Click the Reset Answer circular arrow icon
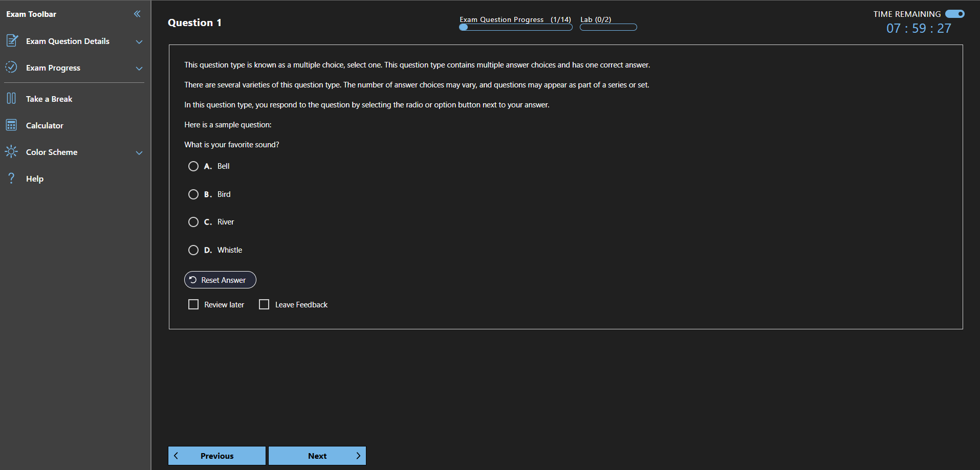The width and height of the screenshot is (980, 470). (x=193, y=280)
